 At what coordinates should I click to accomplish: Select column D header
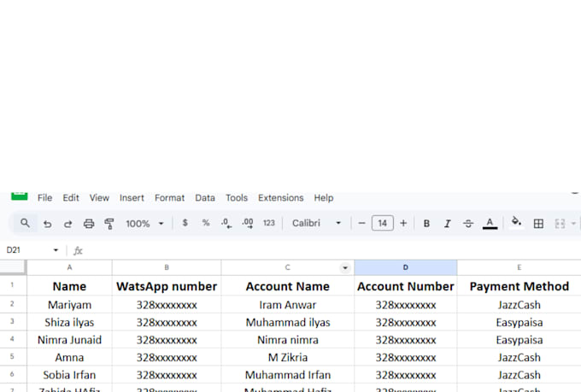coord(405,267)
